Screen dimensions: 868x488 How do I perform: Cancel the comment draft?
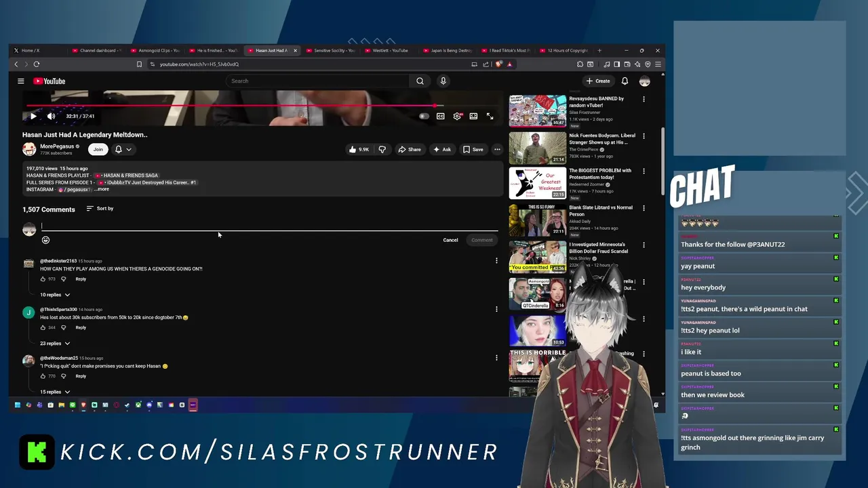coord(450,240)
